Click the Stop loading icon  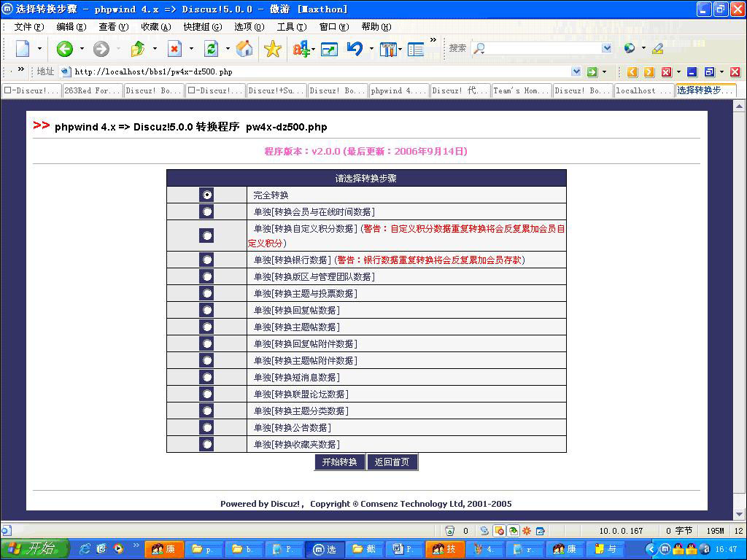click(x=175, y=49)
